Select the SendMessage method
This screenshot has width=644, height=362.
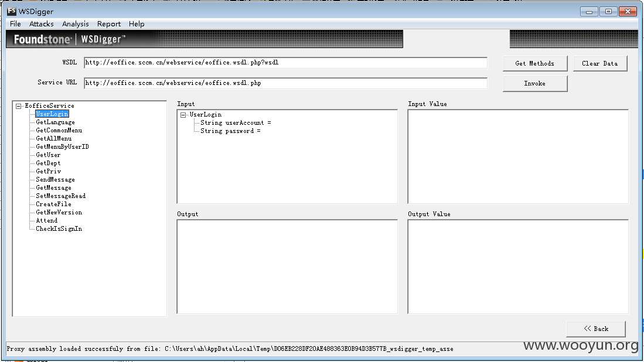pos(55,180)
